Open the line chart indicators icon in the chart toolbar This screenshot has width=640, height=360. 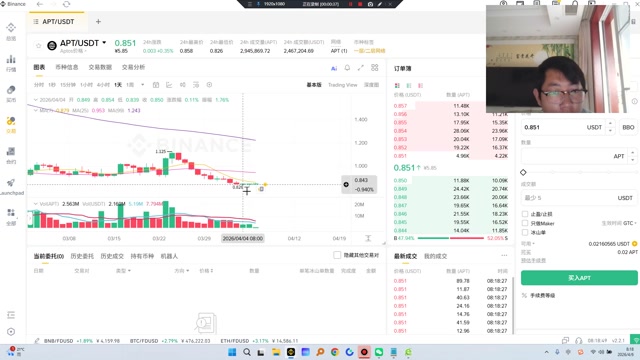(x=169, y=85)
